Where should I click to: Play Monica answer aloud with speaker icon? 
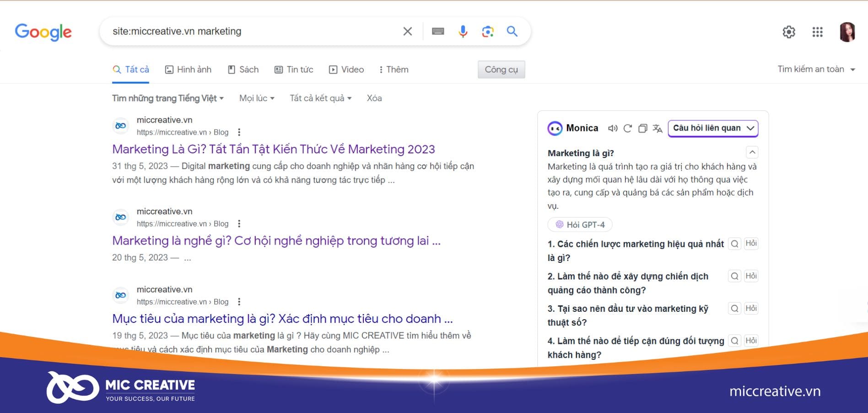tap(613, 128)
